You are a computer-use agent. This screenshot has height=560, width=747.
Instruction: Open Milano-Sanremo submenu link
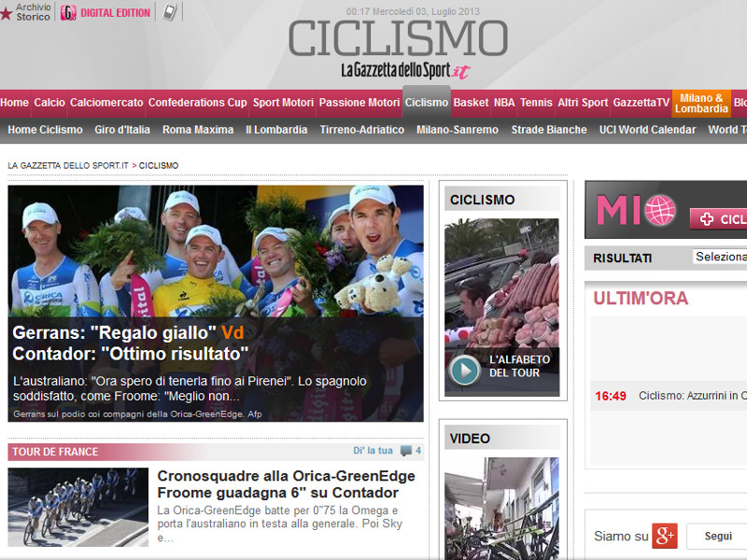coord(458,130)
